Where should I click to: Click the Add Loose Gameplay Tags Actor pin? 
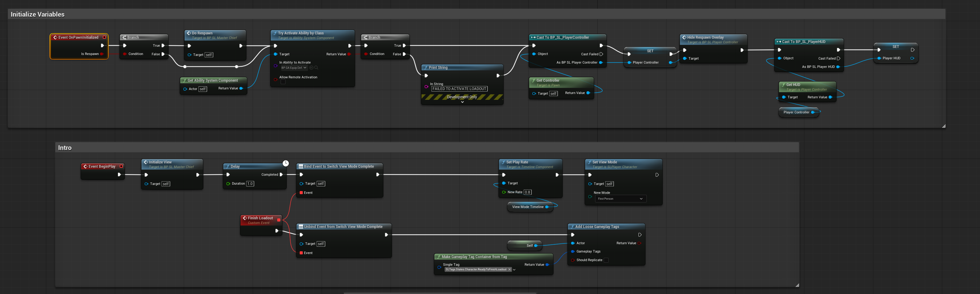(x=573, y=243)
